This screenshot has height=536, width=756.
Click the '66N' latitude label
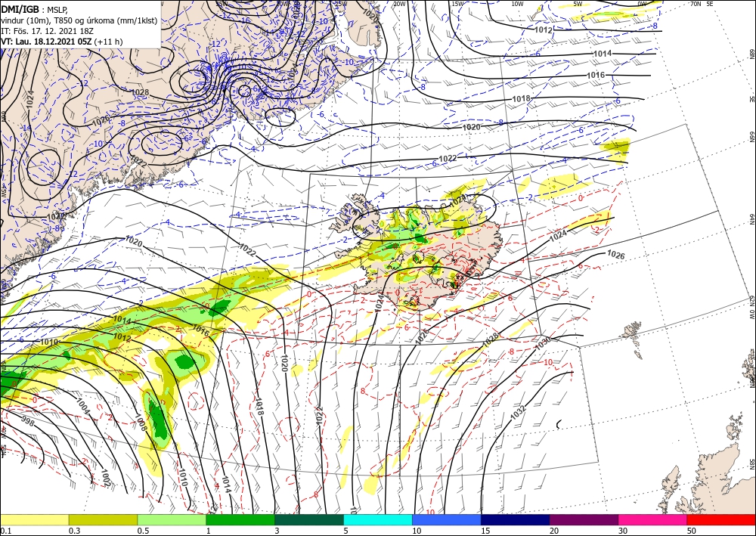[751, 137]
